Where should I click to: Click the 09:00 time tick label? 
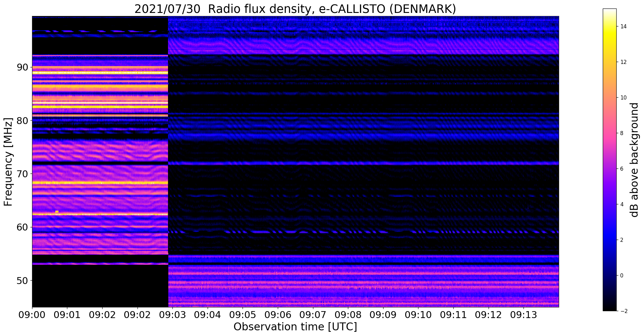pyautogui.click(x=32, y=315)
